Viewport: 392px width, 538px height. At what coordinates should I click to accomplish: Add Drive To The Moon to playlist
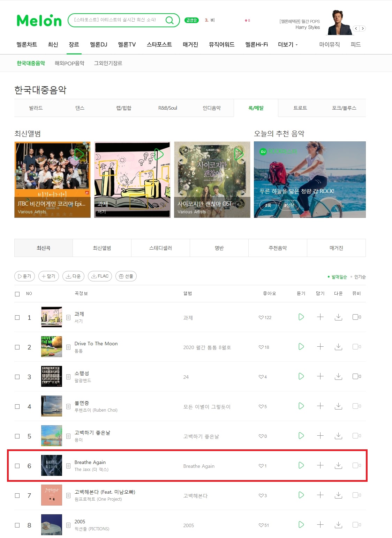(x=320, y=347)
